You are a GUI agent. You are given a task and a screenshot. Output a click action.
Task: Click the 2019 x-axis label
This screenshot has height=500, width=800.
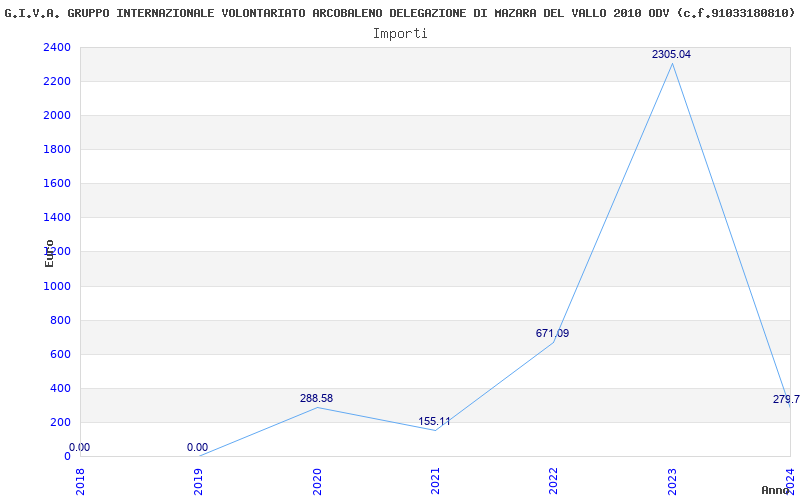point(198,482)
